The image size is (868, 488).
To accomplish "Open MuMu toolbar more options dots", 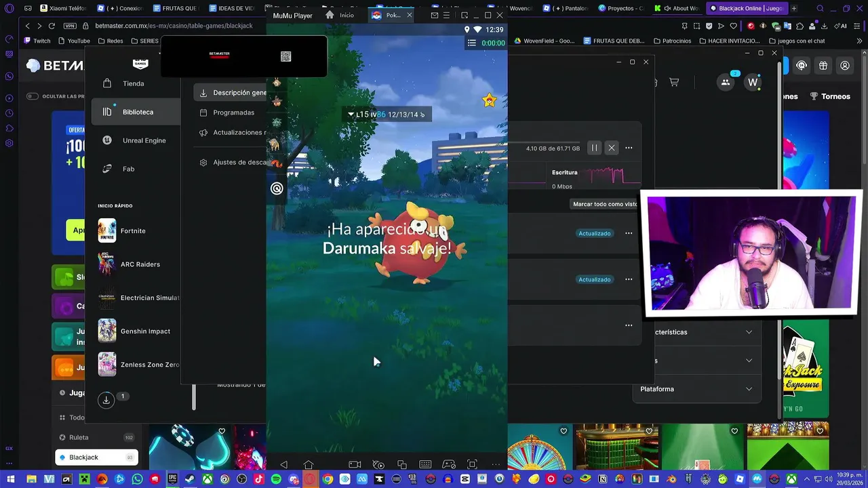I will pyautogui.click(x=496, y=464).
